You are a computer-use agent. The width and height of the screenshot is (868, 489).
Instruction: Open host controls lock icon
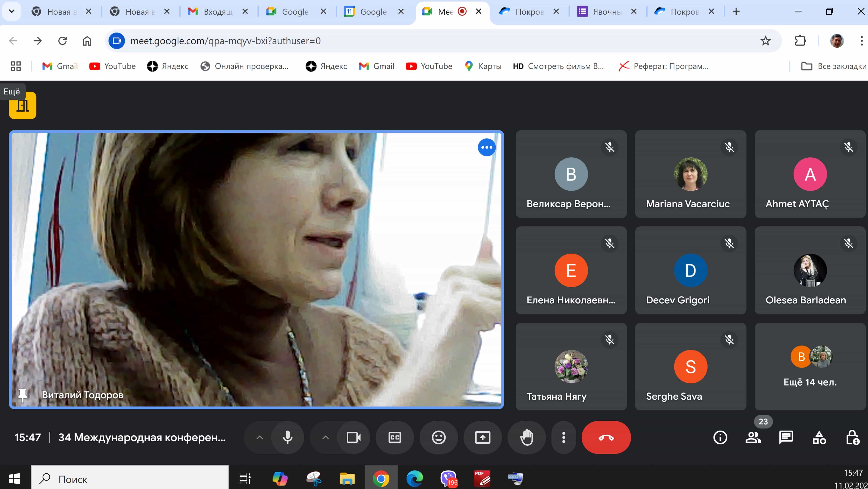tap(852, 437)
